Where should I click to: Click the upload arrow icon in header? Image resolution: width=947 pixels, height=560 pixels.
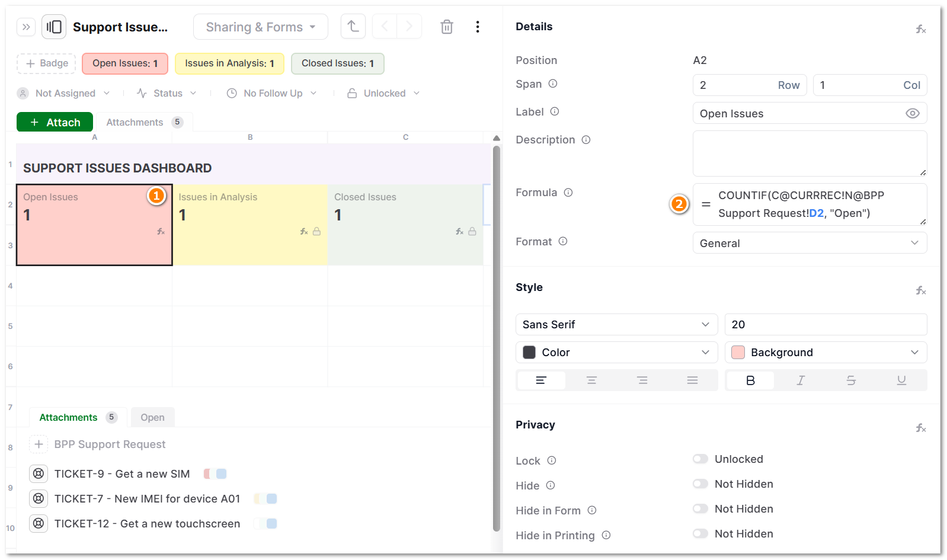pos(353,27)
